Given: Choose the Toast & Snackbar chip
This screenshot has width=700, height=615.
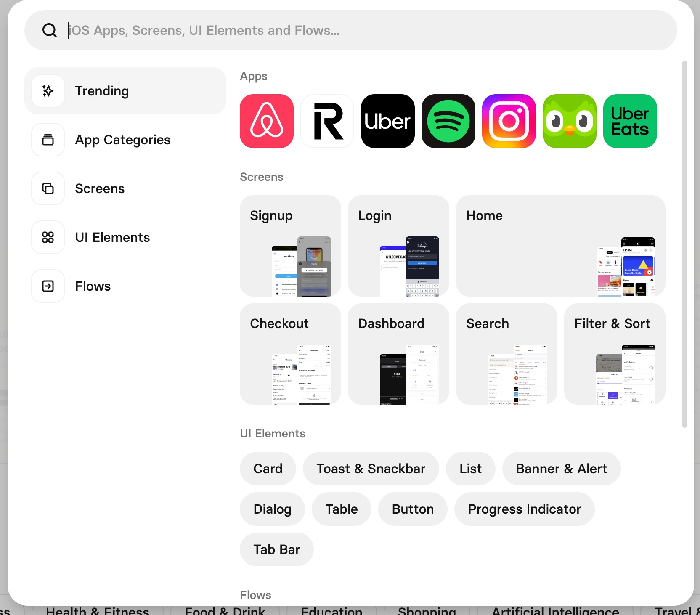Looking at the screenshot, I should pyautogui.click(x=371, y=469).
